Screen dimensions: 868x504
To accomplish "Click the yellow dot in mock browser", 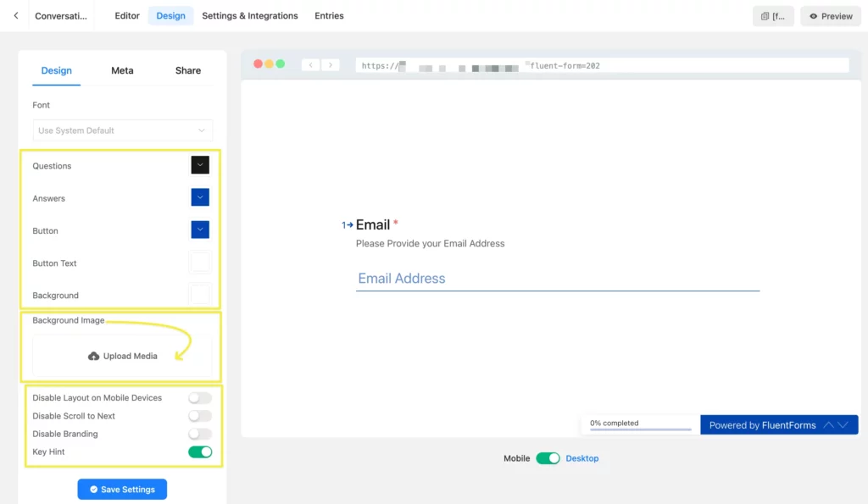I will point(269,64).
